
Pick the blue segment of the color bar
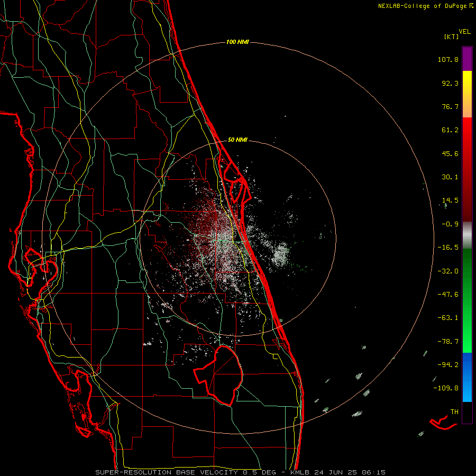(x=467, y=377)
